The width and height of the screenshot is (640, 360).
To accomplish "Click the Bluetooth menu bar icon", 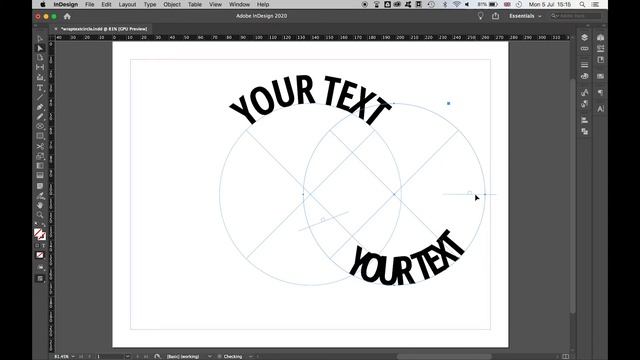I will [x=445, y=4].
